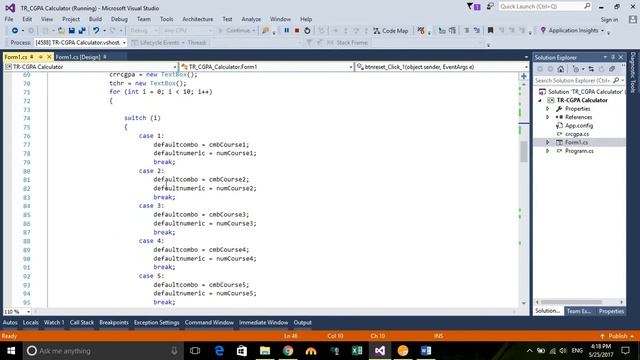Open the Edit menu
The height and width of the screenshot is (360, 640).
click(x=27, y=19)
